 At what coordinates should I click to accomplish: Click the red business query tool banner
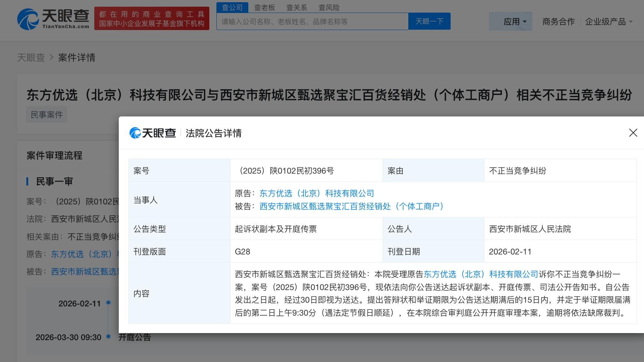152,18
